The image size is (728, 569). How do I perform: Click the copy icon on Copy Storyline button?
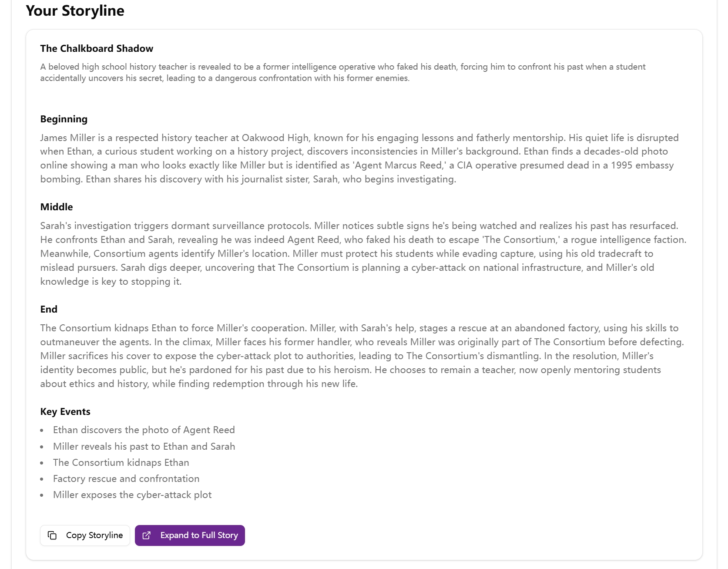click(53, 535)
